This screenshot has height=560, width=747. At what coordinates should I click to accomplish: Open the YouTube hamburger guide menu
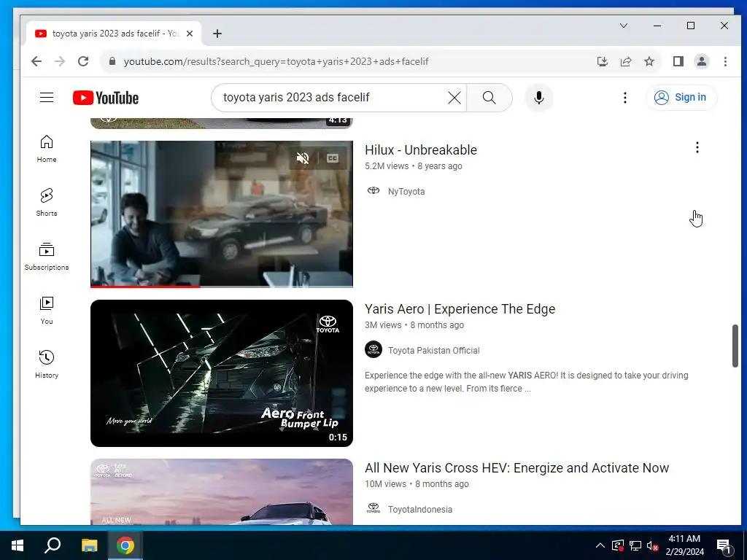[x=47, y=98]
